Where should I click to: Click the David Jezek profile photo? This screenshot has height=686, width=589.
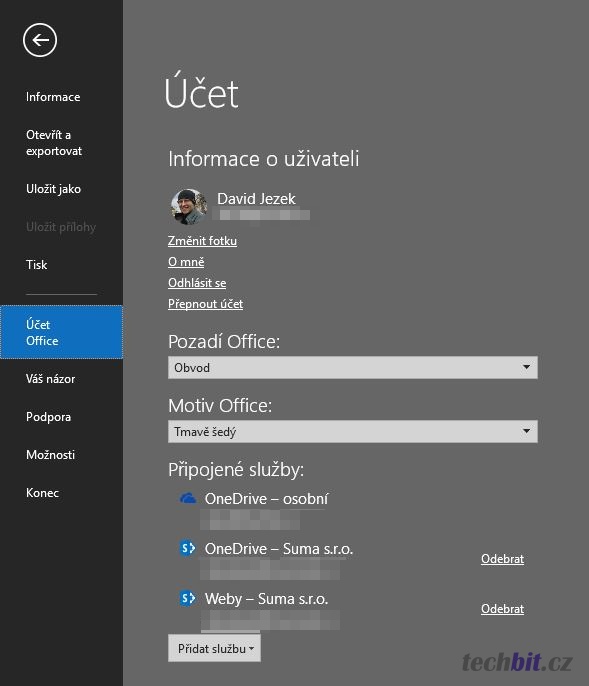pyautogui.click(x=189, y=206)
